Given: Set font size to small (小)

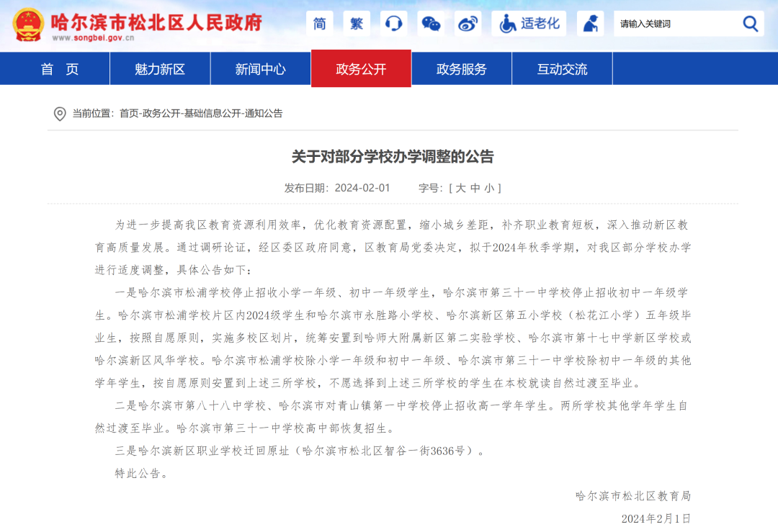Looking at the screenshot, I should pos(489,188).
